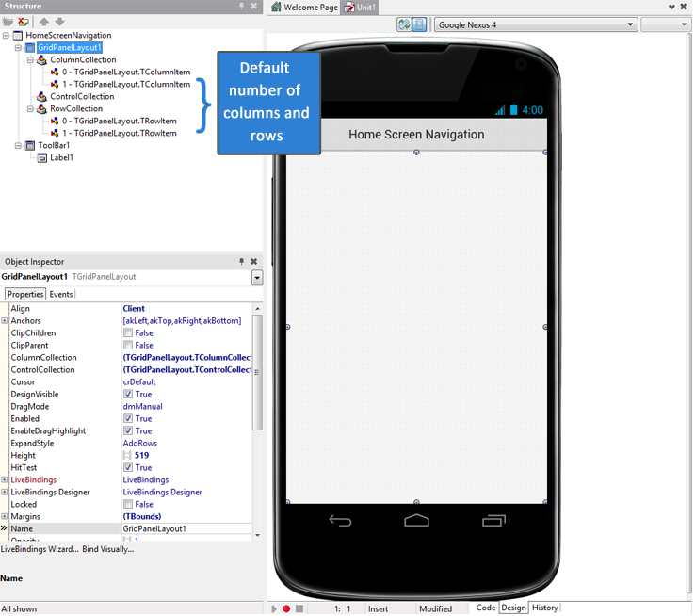Click the Android recent apps button
This screenshot has width=695, height=616.
coord(493,520)
